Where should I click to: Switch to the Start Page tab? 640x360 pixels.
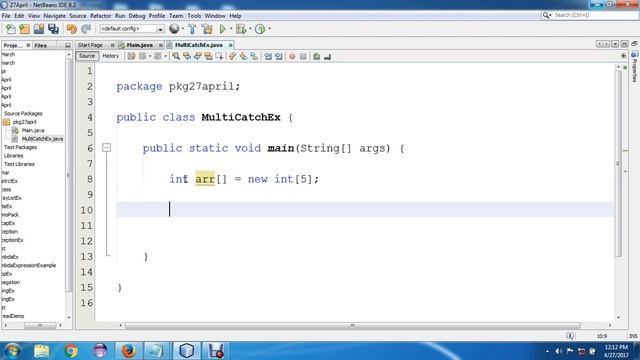(x=90, y=45)
